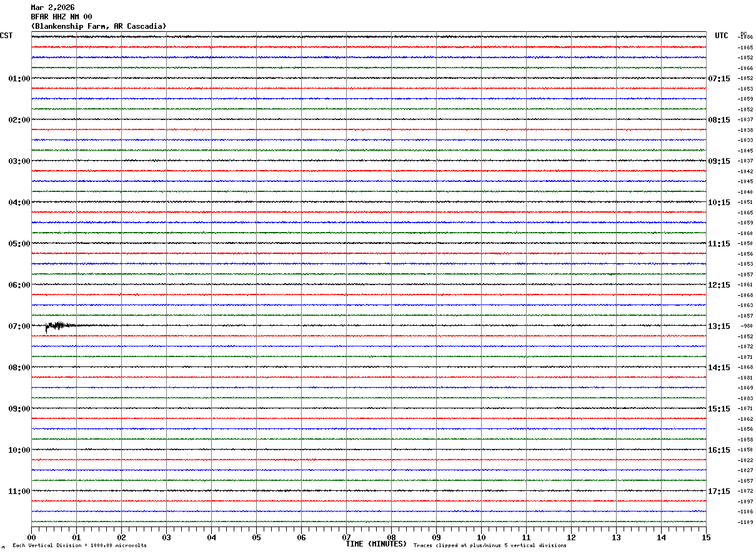Click the 09:15 UTC time label
Viewport: 756px width, 554px height.
pos(719,161)
